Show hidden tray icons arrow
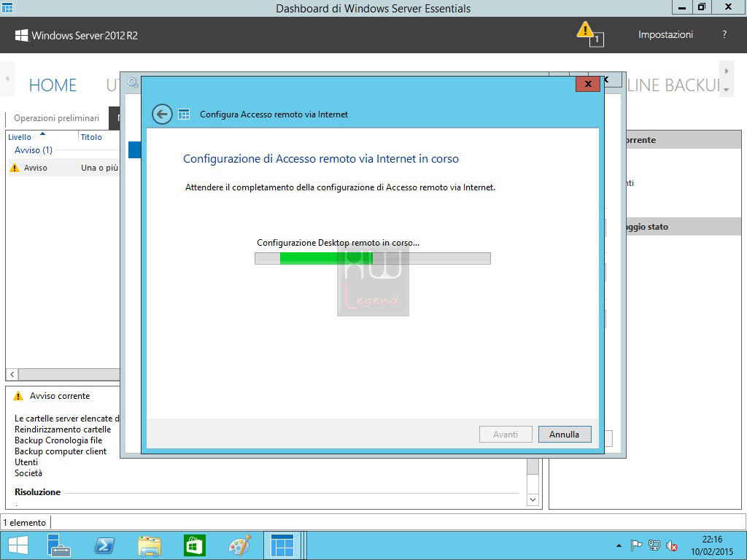 click(x=619, y=545)
